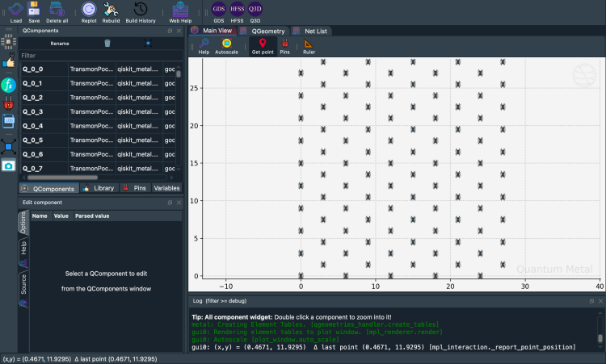The width and height of the screenshot is (606, 364).
Task: Click the horizontal scrollbar of QComponents table
Action: click(x=62, y=178)
